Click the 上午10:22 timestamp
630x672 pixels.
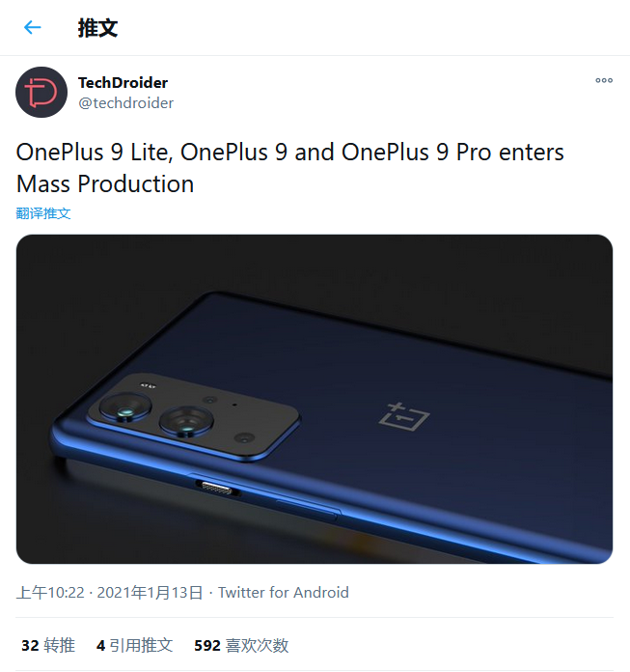point(49,592)
